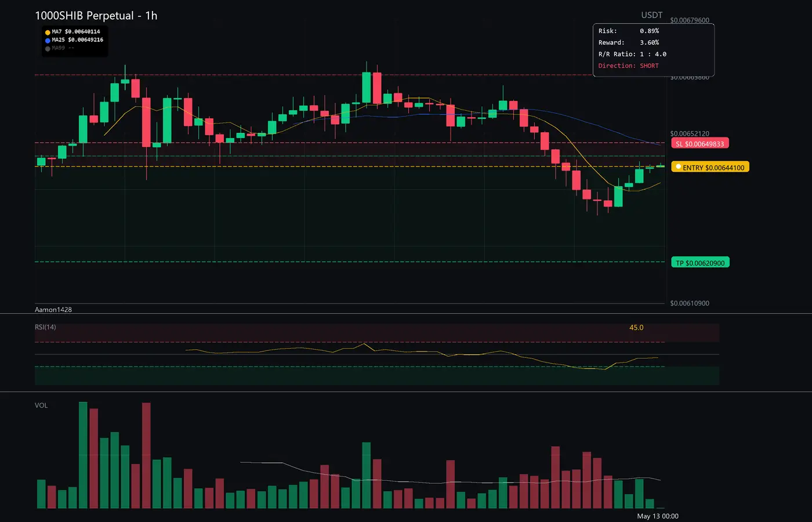Click the blue MA25 legend dot
Image resolution: width=812 pixels, height=522 pixels.
48,41
